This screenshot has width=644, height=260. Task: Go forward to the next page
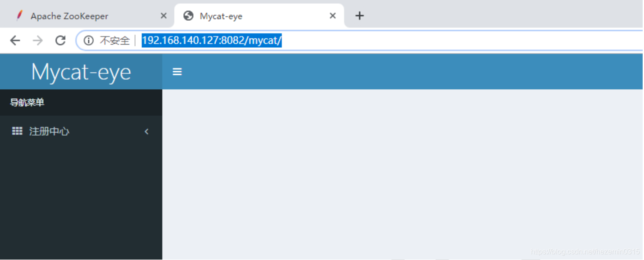[x=38, y=41]
